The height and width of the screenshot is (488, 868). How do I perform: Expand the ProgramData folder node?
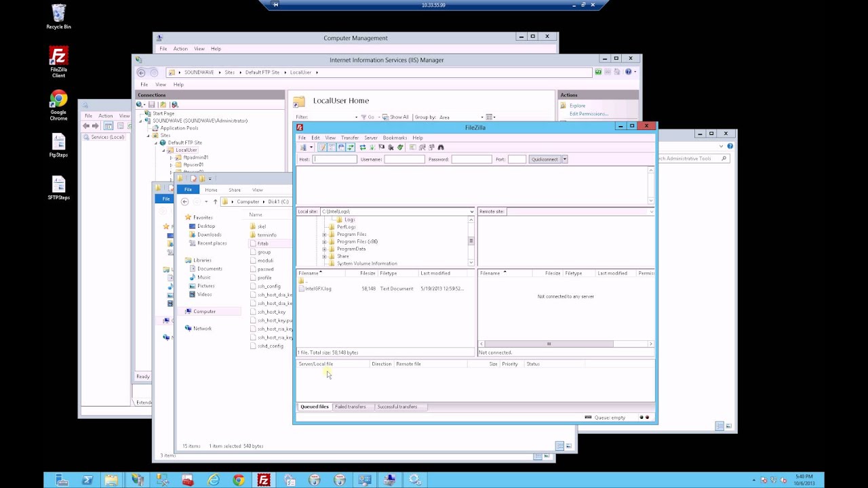click(324, 249)
